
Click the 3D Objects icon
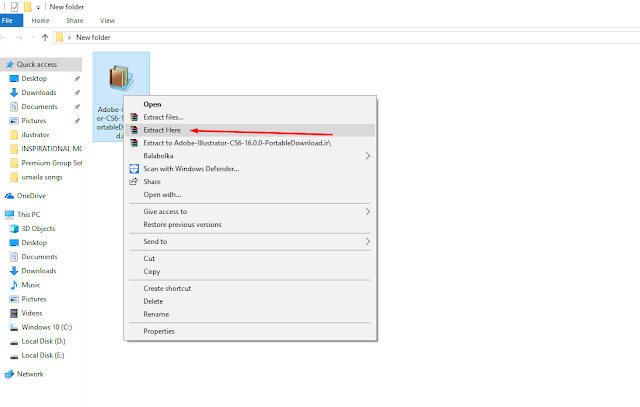tap(14, 229)
